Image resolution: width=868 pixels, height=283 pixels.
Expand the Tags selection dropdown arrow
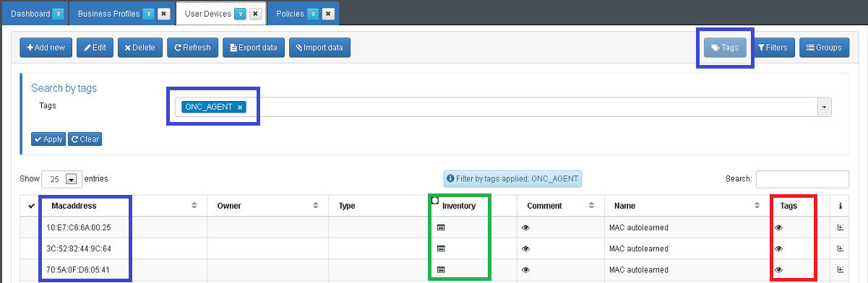click(x=825, y=107)
